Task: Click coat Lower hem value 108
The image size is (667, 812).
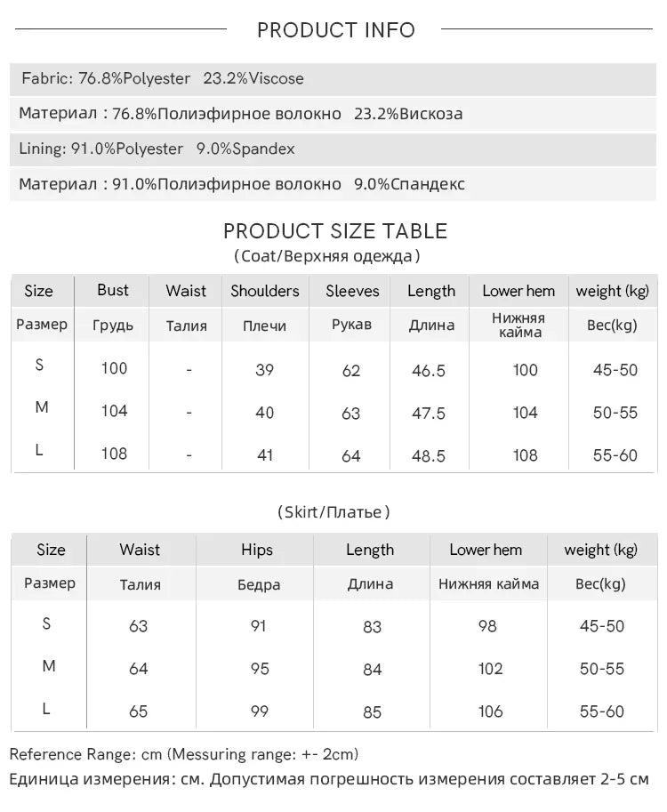Action: click(525, 455)
